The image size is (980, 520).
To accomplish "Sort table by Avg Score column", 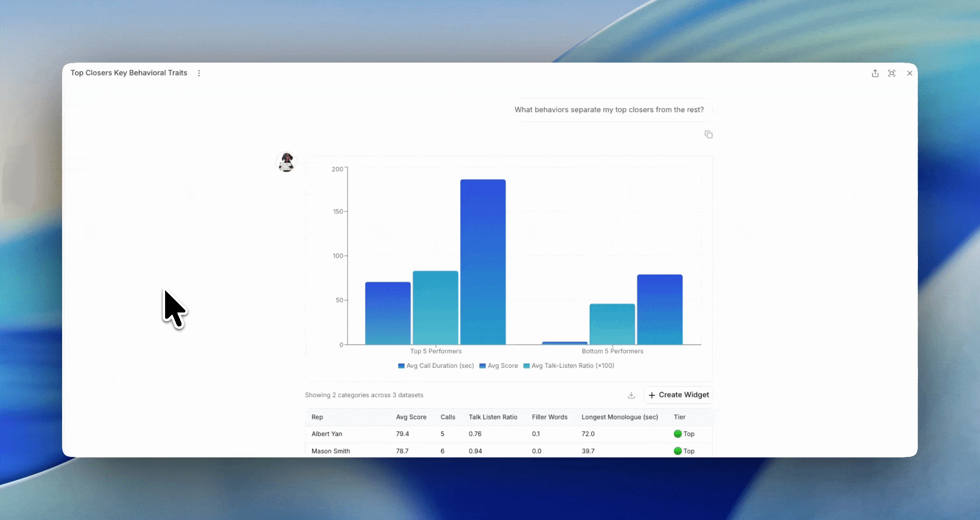I will [411, 417].
